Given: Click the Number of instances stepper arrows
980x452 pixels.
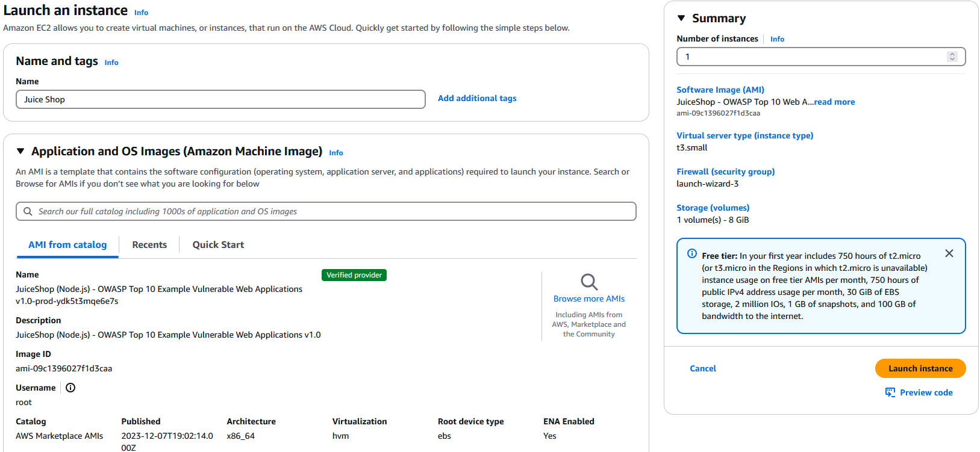Looking at the screenshot, I should pyautogui.click(x=952, y=57).
